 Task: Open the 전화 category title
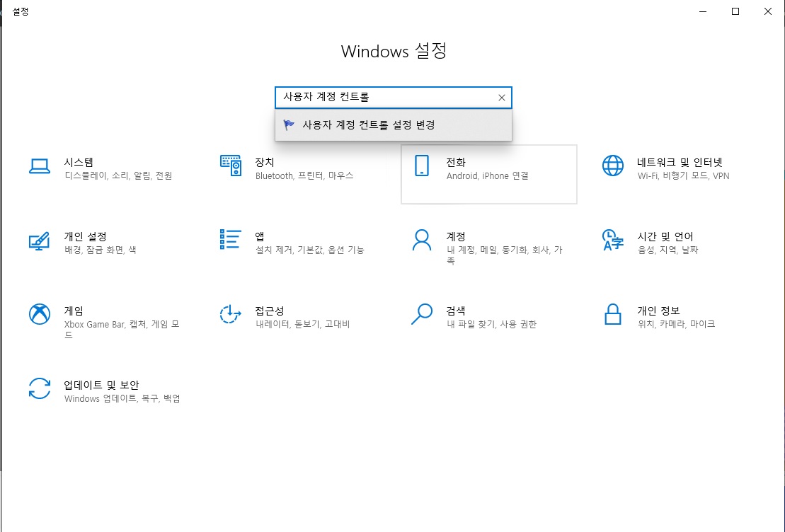(456, 162)
